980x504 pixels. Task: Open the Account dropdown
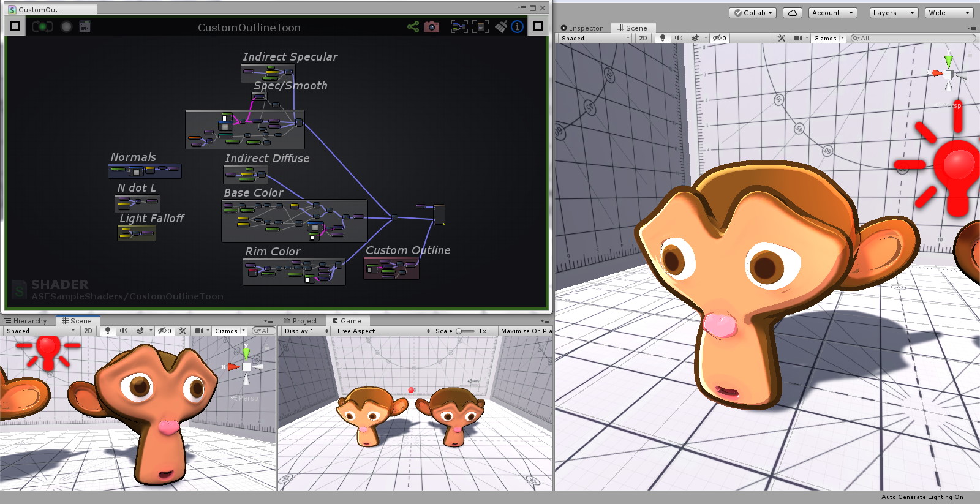click(832, 13)
